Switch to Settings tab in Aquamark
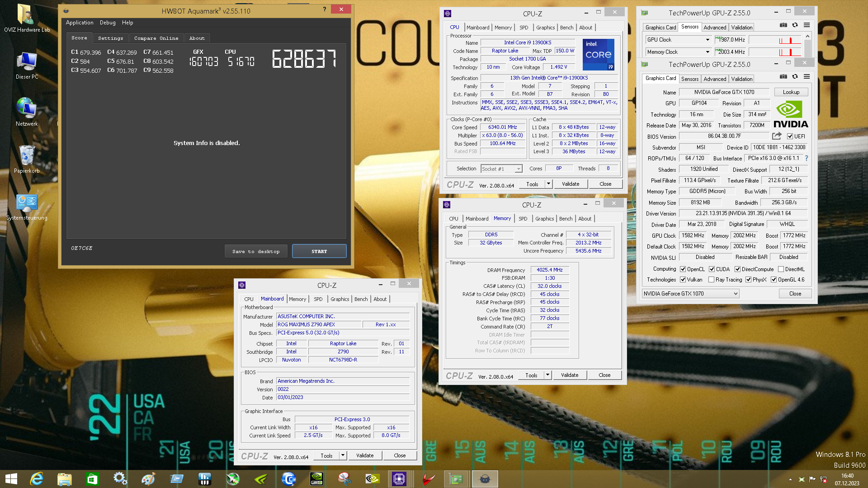The width and height of the screenshot is (868, 488). coord(110,38)
